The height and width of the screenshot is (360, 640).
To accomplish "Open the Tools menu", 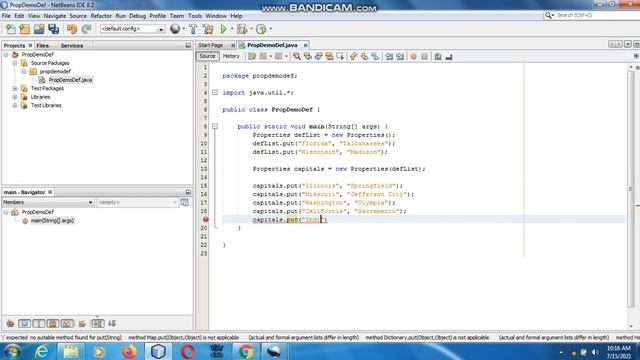I will tap(195, 16).
